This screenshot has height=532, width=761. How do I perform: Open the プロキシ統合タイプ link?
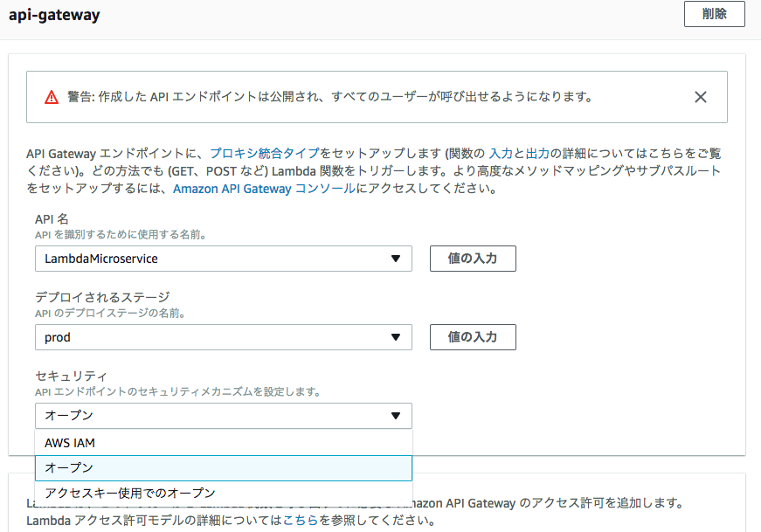pos(265,152)
